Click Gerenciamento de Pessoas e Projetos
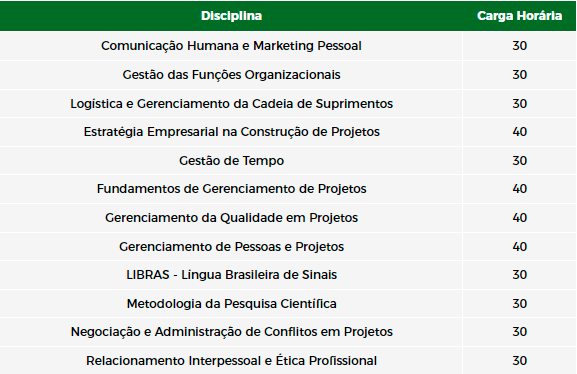 pos(231,246)
